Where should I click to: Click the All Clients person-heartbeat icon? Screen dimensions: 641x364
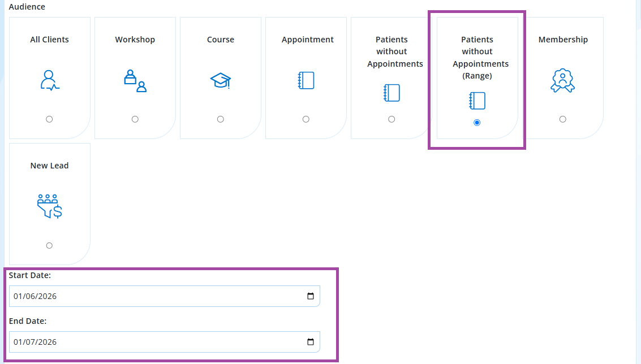49,80
